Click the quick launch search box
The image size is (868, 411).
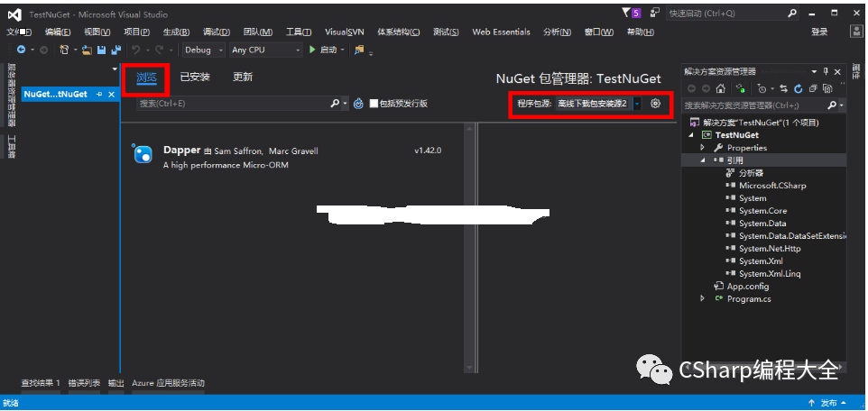(x=734, y=14)
